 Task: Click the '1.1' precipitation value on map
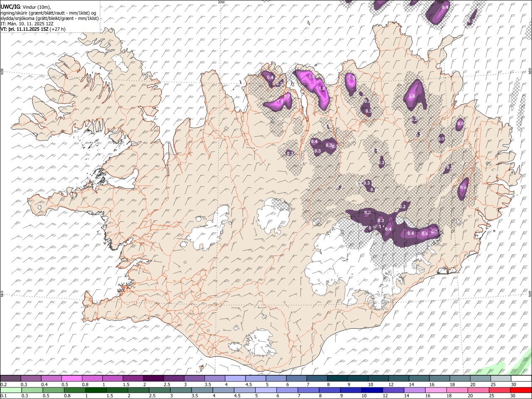280,101
